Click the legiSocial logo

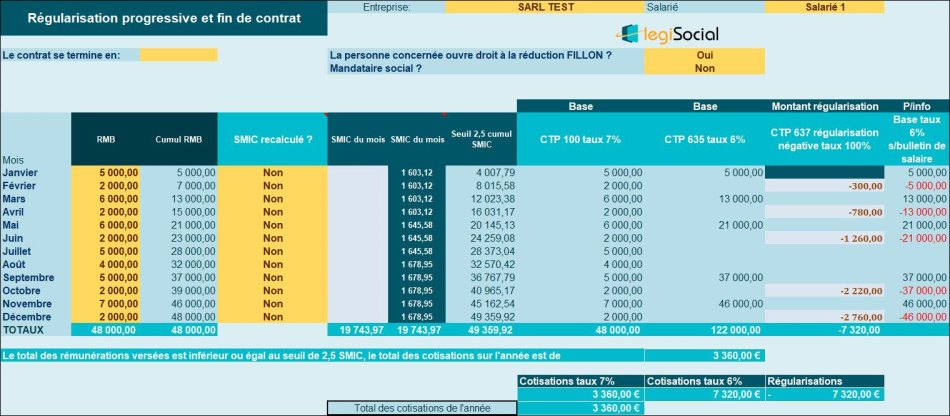(667, 33)
